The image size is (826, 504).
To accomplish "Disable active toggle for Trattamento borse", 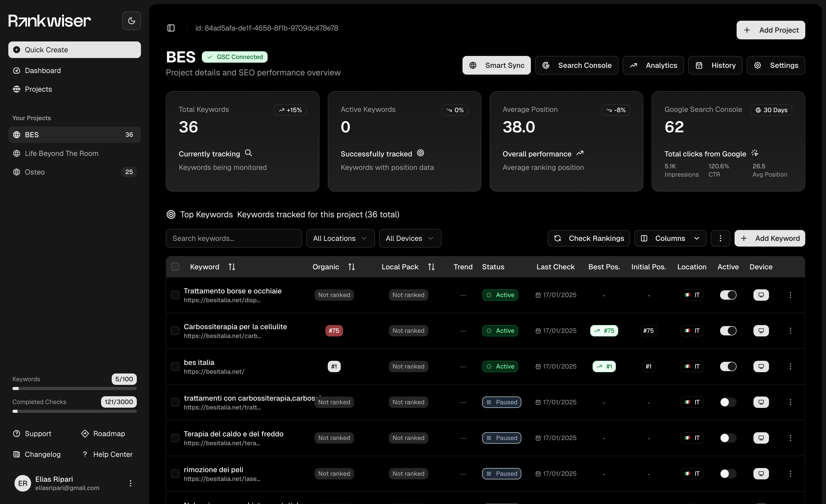I will [728, 295].
